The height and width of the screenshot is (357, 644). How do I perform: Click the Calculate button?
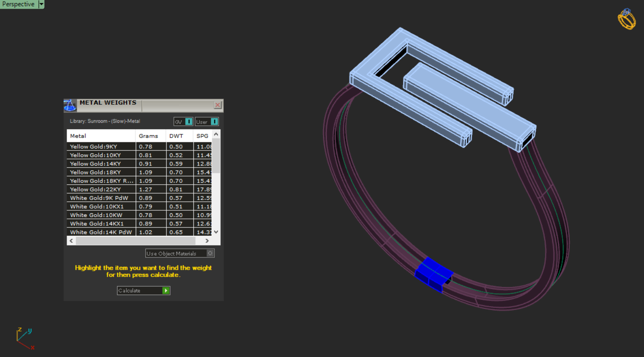(143, 291)
